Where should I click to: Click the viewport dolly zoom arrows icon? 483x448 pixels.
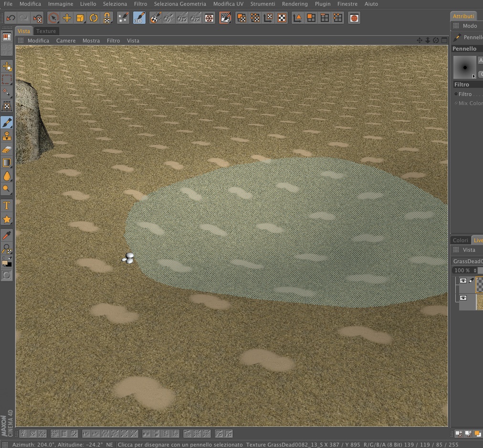(x=428, y=41)
